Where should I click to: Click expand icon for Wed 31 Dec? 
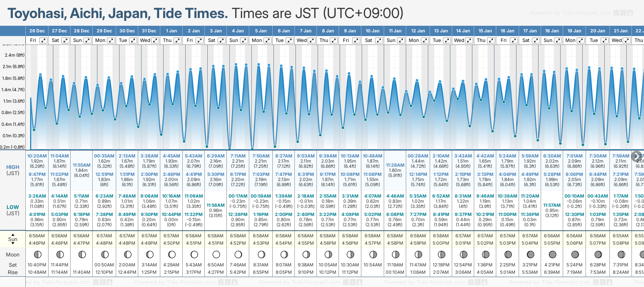tap(155, 40)
